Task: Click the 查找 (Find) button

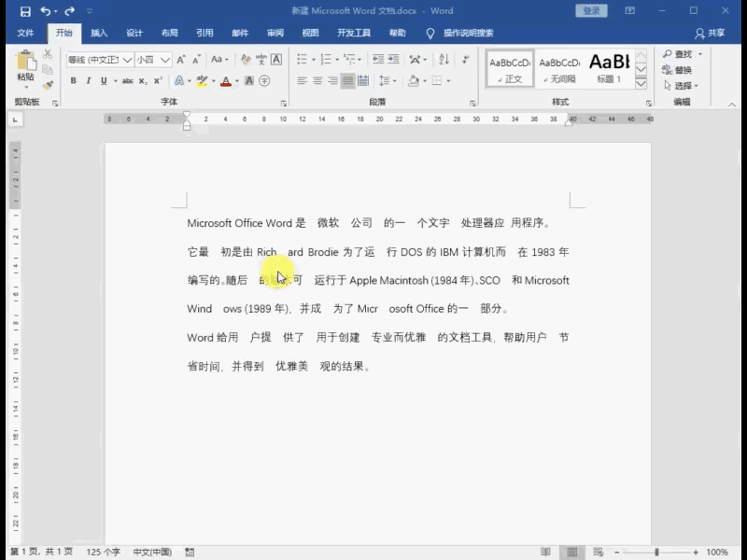Action: [679, 54]
